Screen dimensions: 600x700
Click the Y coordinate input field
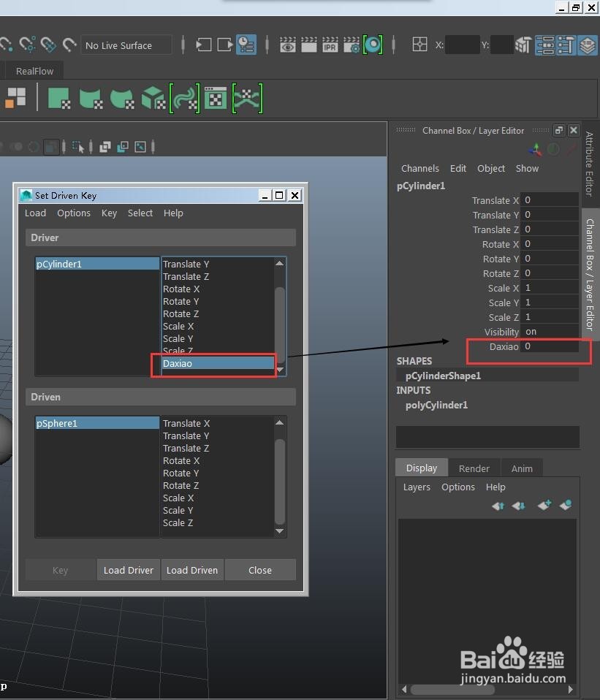502,45
